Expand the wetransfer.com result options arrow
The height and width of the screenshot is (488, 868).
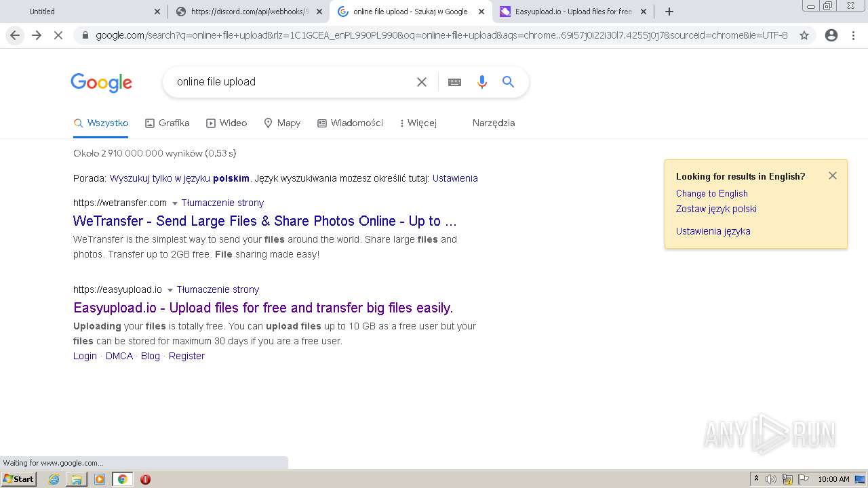pos(174,203)
